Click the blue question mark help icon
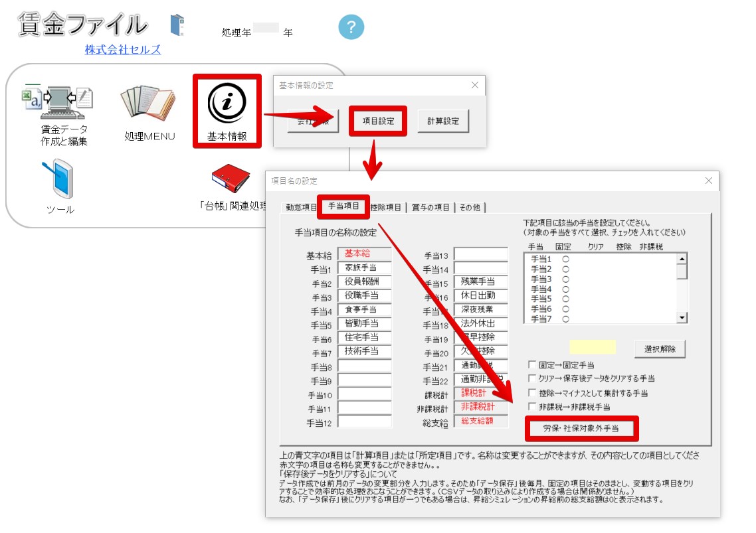Image resolution: width=756 pixels, height=533 pixels. 351,27
